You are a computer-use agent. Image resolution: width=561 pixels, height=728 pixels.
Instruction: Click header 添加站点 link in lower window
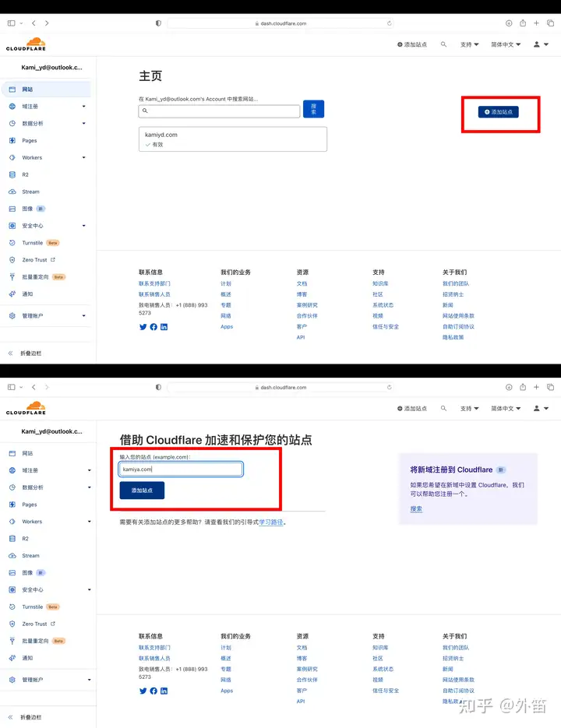pos(412,409)
